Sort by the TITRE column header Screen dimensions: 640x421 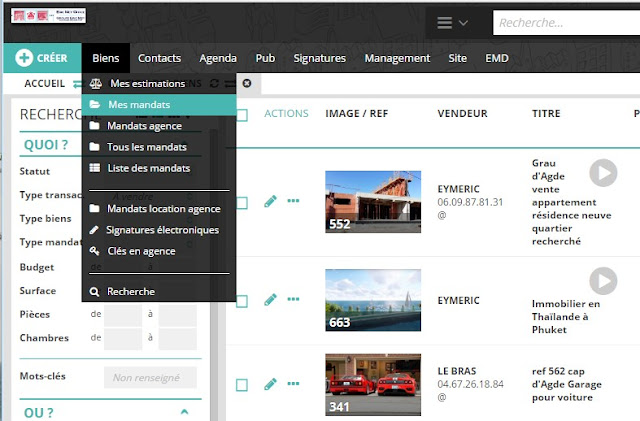pyautogui.click(x=546, y=114)
